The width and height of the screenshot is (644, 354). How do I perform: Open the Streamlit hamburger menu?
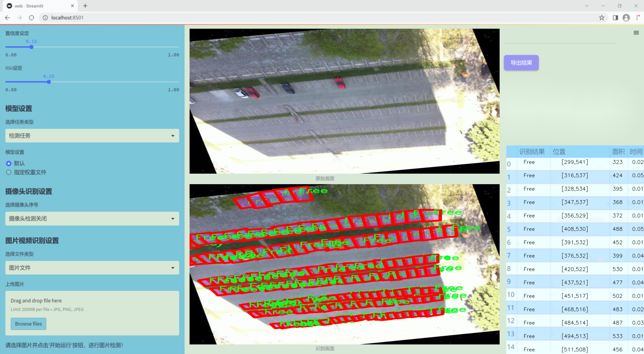click(636, 33)
